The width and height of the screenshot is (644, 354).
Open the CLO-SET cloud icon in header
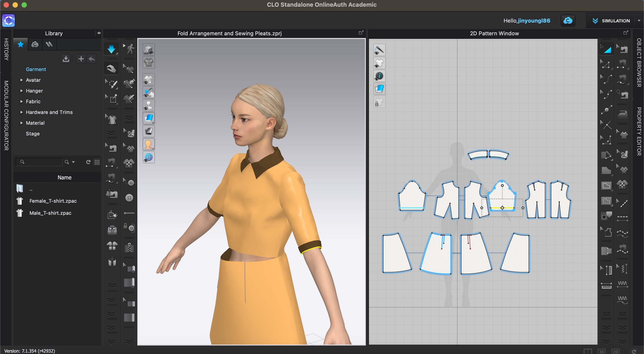(568, 21)
